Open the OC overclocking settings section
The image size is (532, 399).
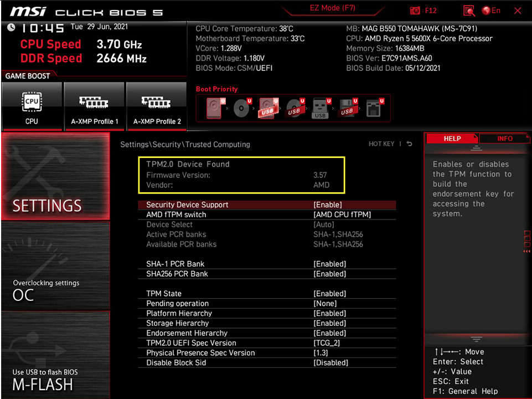[x=56, y=266]
